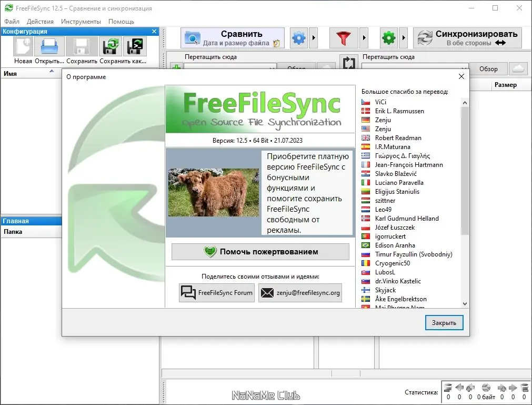This screenshot has width=532, height=405.
Task: Open the Инструменты menu
Action: (81, 22)
